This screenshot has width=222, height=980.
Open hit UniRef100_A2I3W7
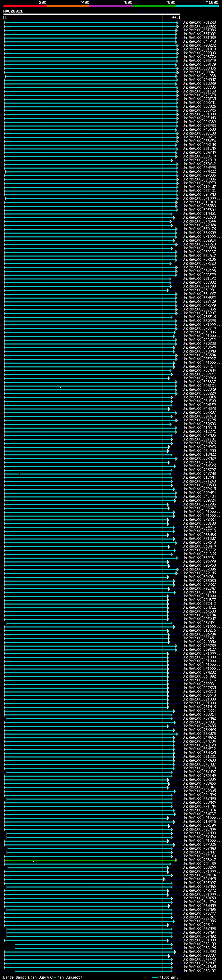199,539
